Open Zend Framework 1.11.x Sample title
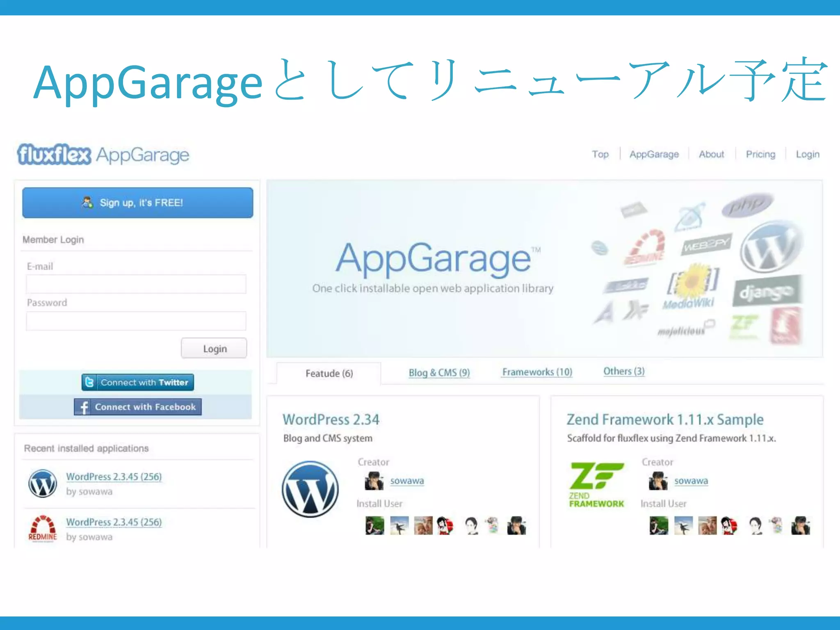Screen dimensions: 840x630 tap(665, 419)
